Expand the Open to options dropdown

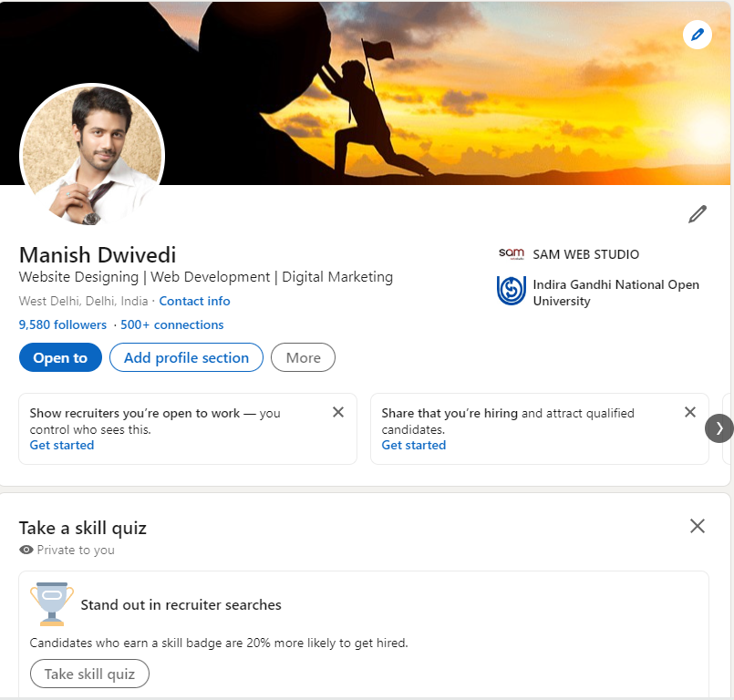click(60, 358)
